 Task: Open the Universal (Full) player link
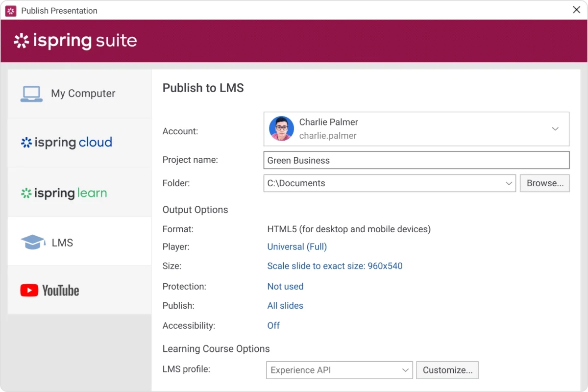coord(297,246)
